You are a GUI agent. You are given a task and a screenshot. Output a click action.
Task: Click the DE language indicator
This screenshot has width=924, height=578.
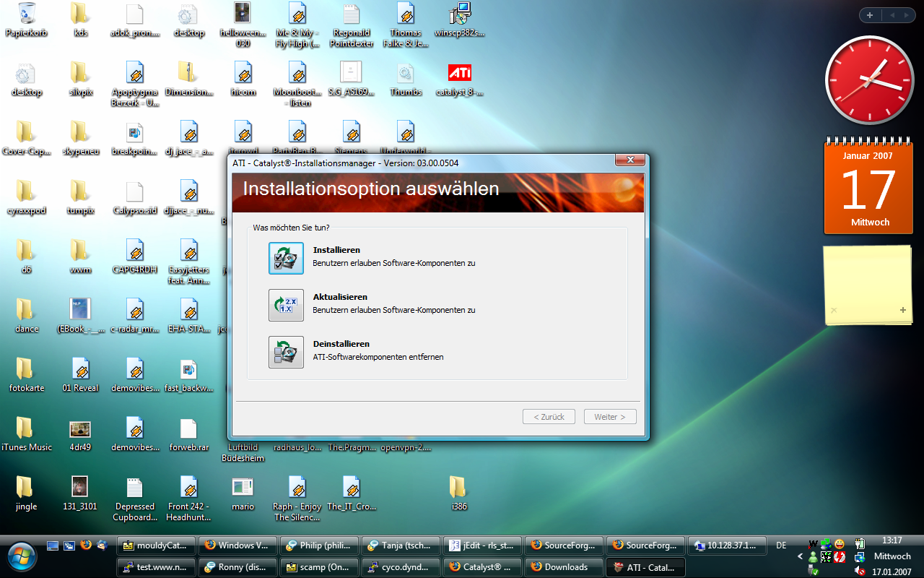point(781,546)
